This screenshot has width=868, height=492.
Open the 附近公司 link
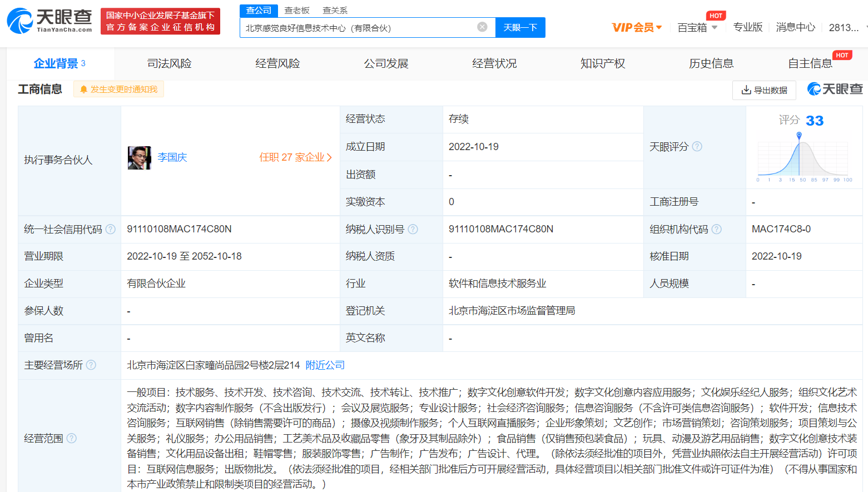tap(325, 365)
